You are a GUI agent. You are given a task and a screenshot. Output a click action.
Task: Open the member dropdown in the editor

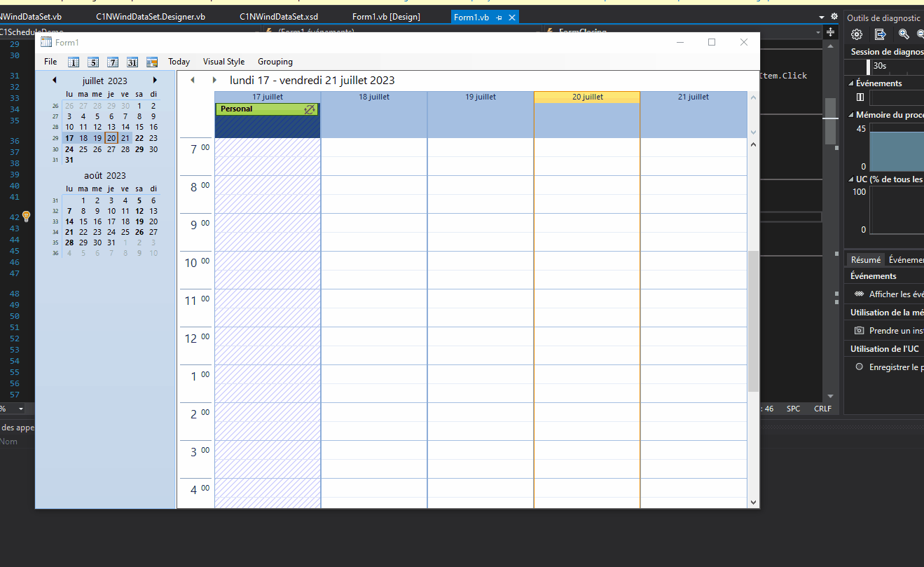pyautogui.click(x=818, y=32)
